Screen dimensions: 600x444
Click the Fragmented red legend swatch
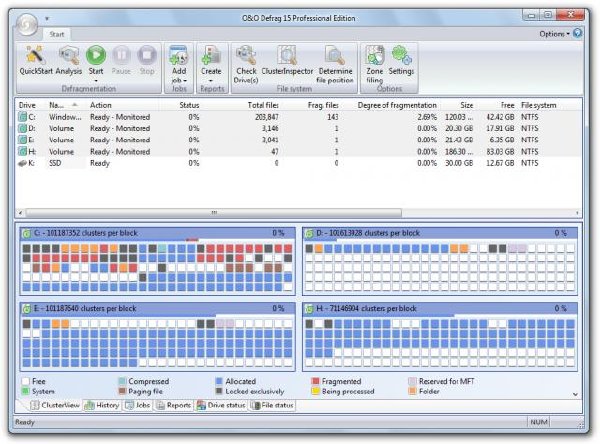(x=316, y=381)
